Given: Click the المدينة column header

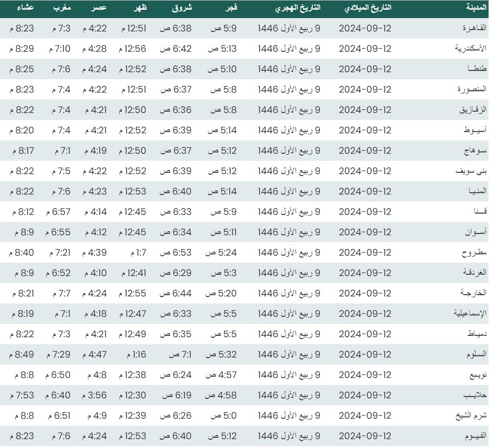Looking at the screenshot, I should (476, 8).
